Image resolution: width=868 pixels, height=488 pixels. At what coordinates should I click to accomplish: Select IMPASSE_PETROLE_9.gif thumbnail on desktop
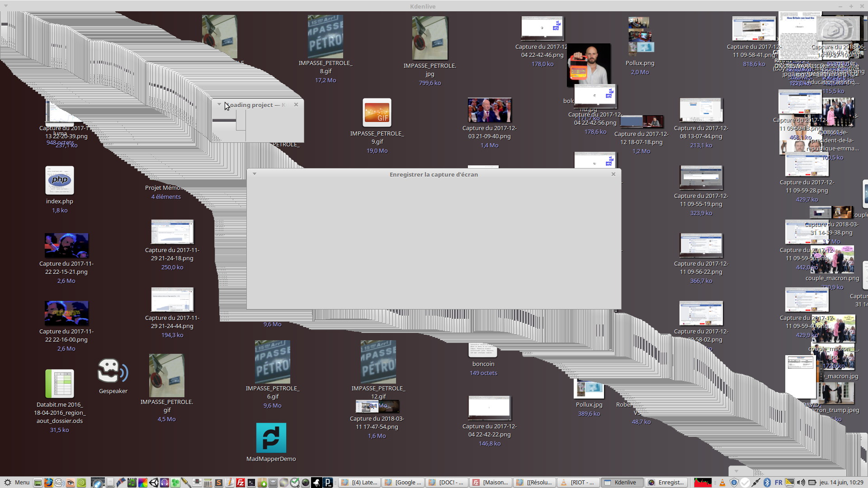(x=377, y=113)
